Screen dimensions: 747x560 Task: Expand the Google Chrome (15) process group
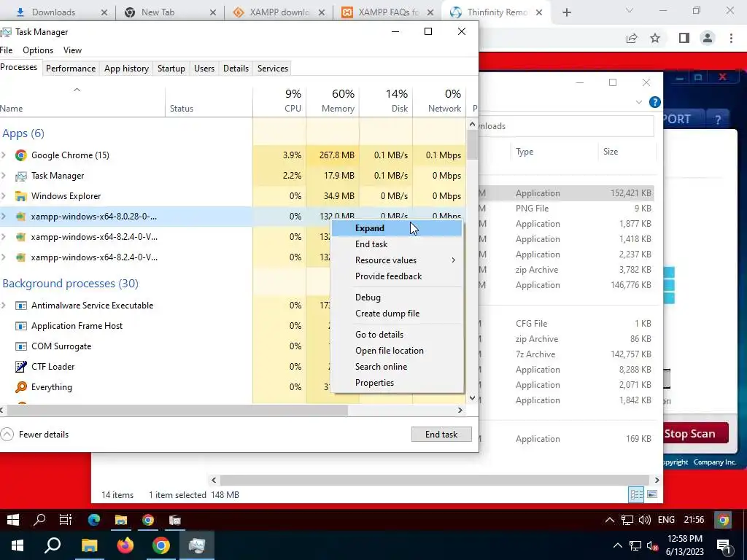click(x=4, y=155)
